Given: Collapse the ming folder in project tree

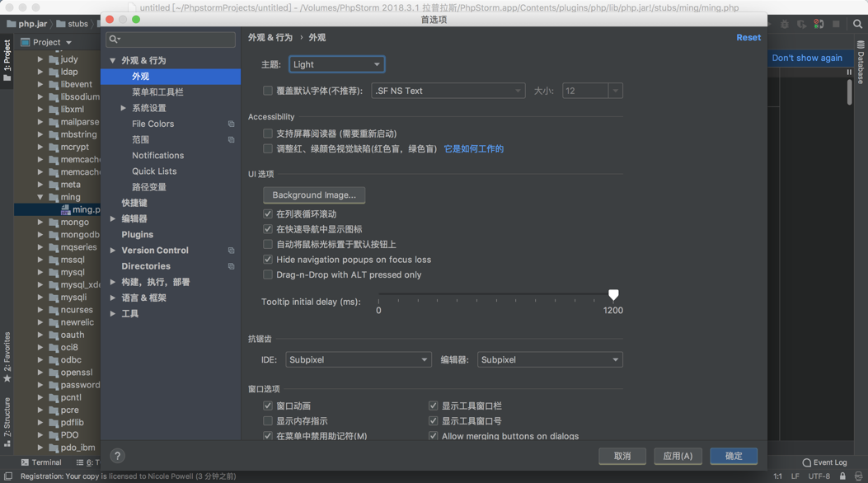Looking at the screenshot, I should 40,197.
